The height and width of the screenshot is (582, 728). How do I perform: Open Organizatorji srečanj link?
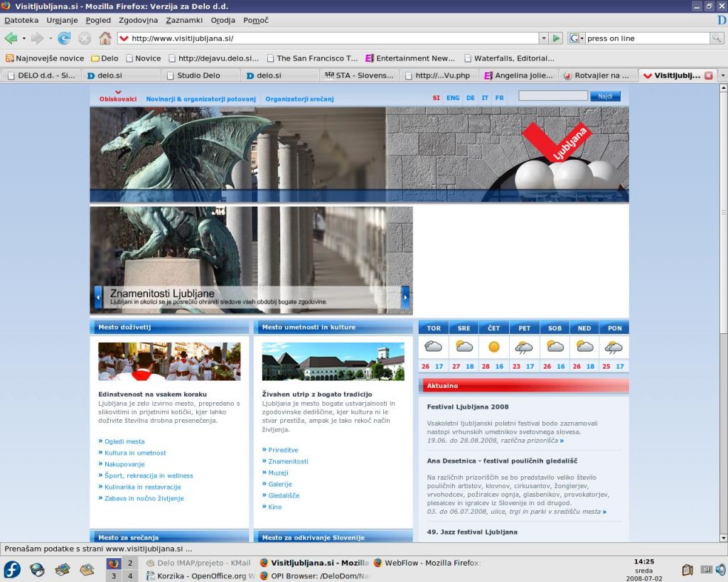pyautogui.click(x=299, y=99)
